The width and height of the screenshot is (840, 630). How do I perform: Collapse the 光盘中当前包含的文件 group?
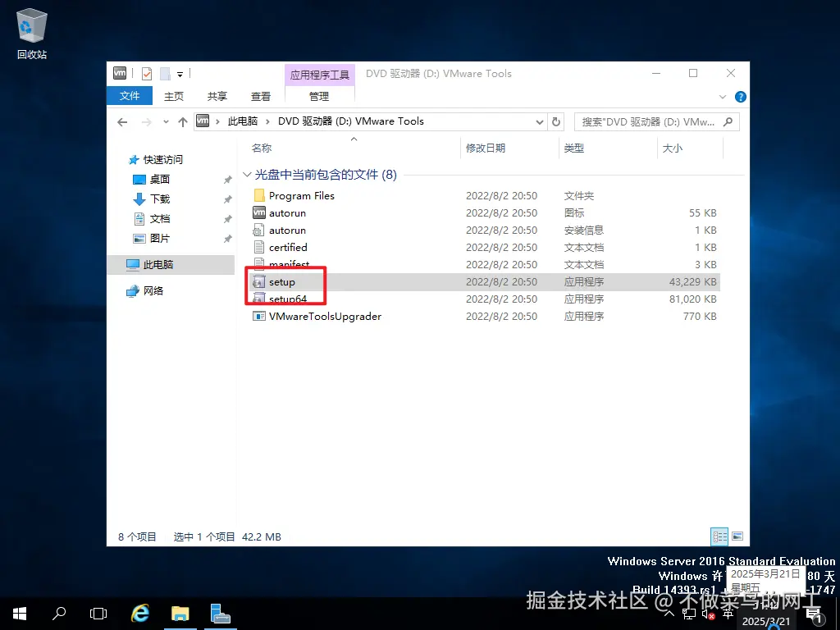[247, 174]
